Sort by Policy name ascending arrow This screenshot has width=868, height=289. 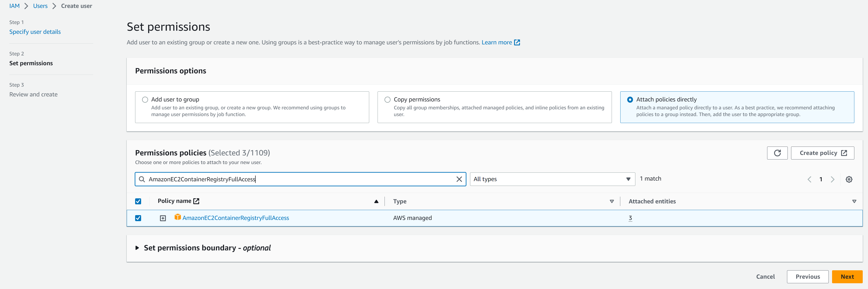point(376,201)
